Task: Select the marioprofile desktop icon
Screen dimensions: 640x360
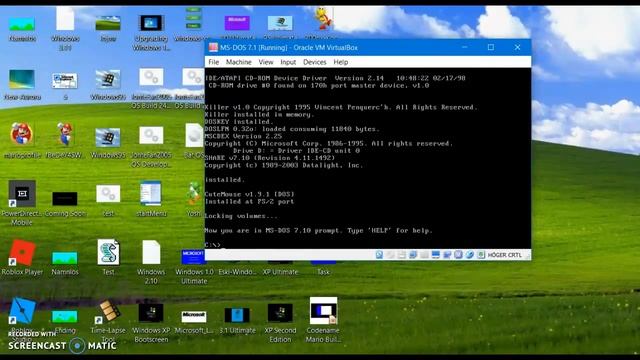Action: coord(22,141)
